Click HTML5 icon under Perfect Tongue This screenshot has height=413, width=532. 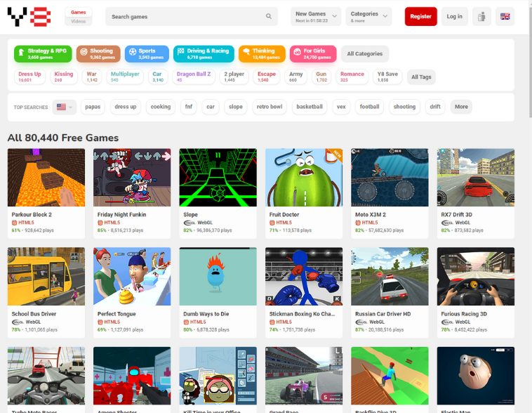[100, 322]
